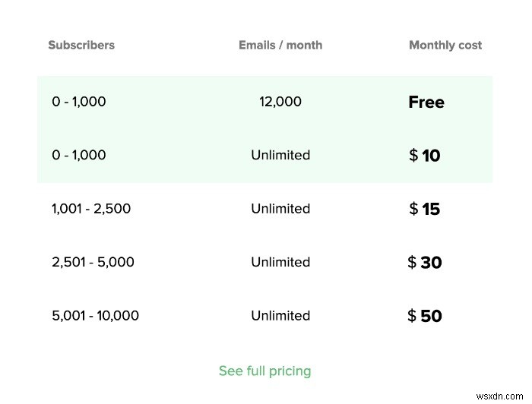Select the 0 - 1,000 range in Free row
Image resolution: width=532 pixels, height=404 pixels.
click(79, 102)
